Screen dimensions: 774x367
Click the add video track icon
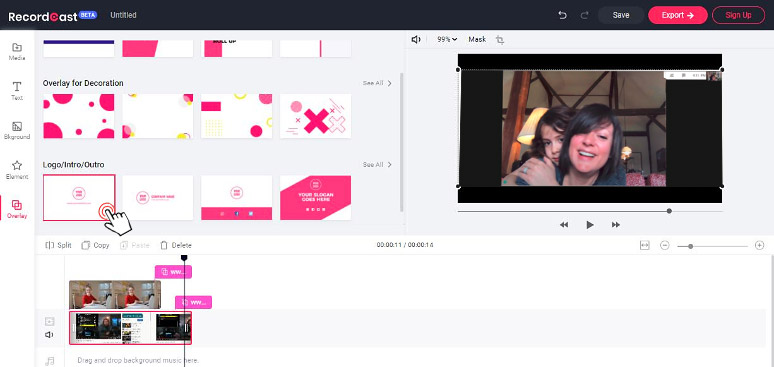coord(49,322)
